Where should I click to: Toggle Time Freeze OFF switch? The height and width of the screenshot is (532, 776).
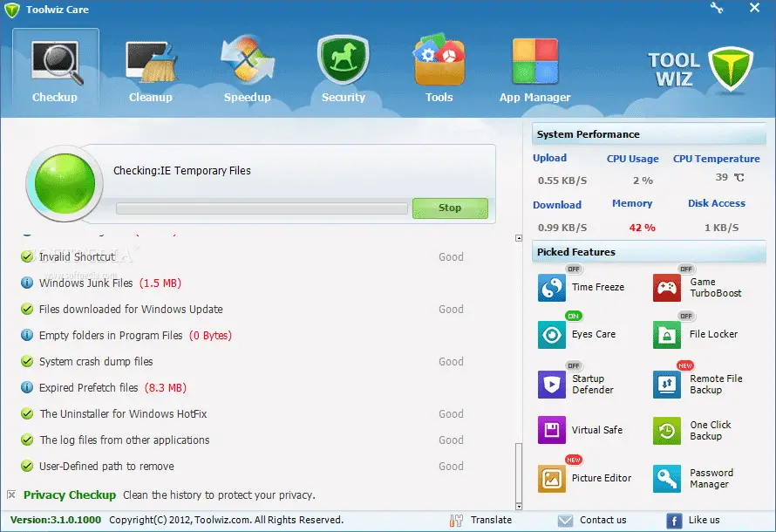coord(574,269)
